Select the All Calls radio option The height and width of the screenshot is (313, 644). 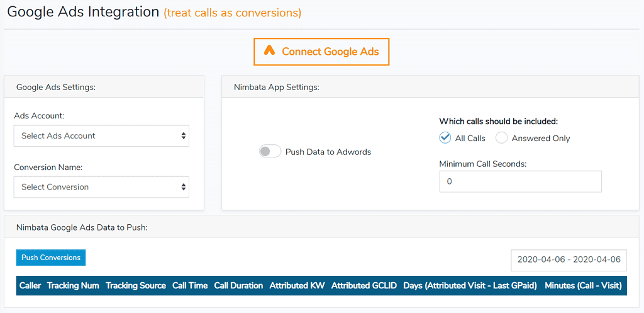click(445, 138)
